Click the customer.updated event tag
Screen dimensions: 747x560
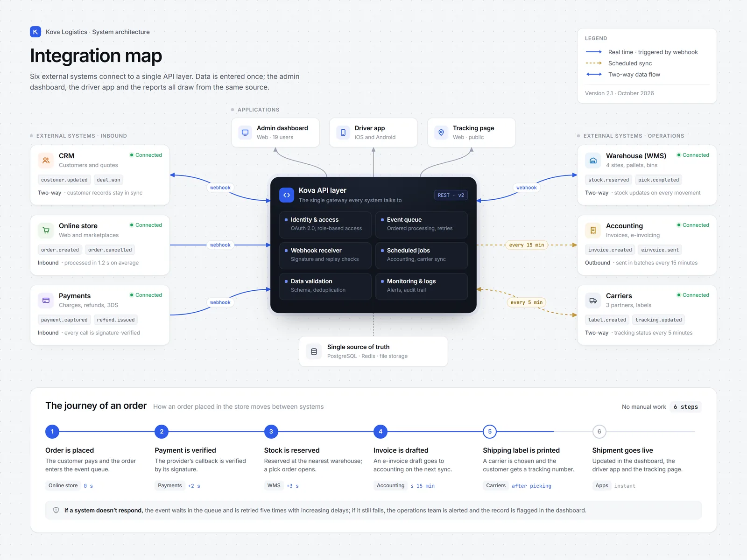click(x=64, y=180)
